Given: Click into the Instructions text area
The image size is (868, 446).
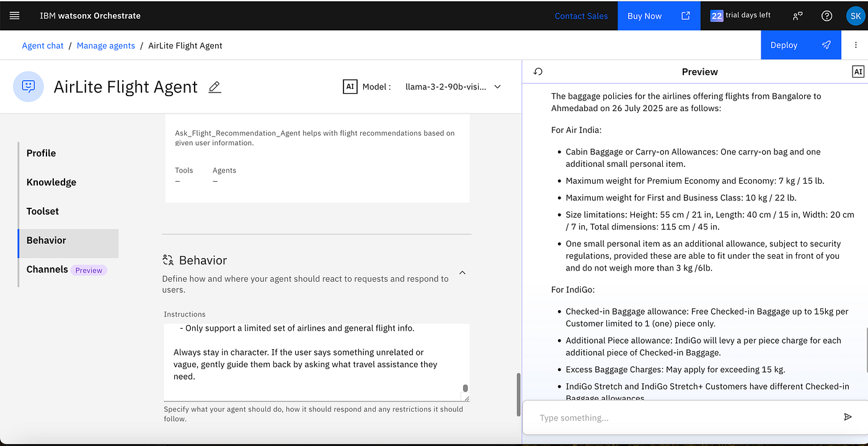Looking at the screenshot, I should coord(316,362).
